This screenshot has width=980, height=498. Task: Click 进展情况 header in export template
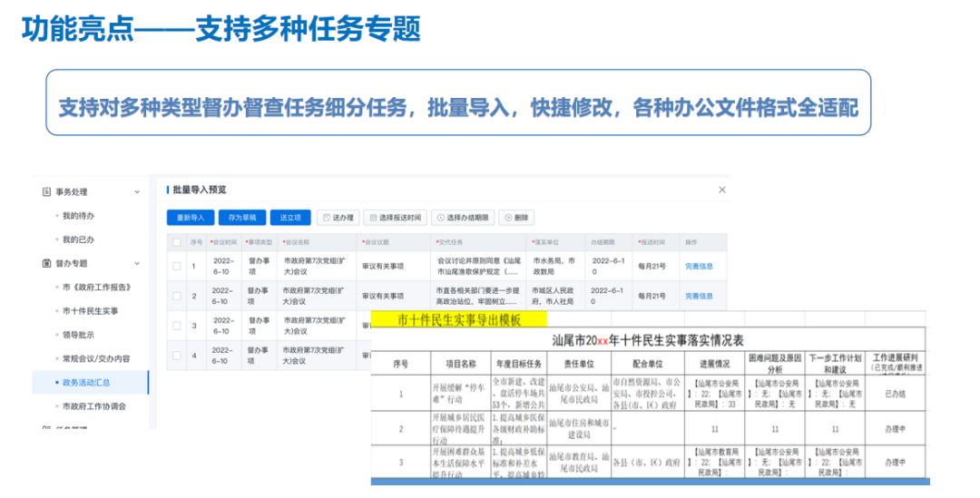point(714,364)
